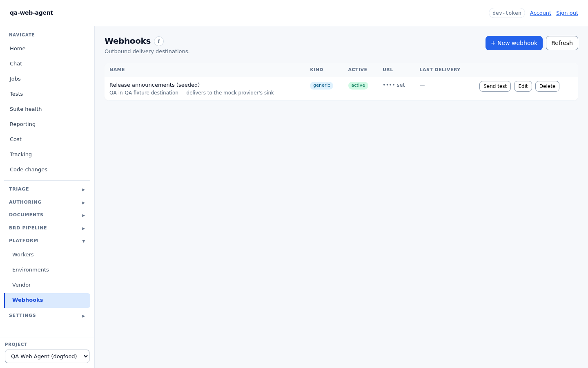Click the dev-token badge
The height and width of the screenshot is (368, 588).
507,13
